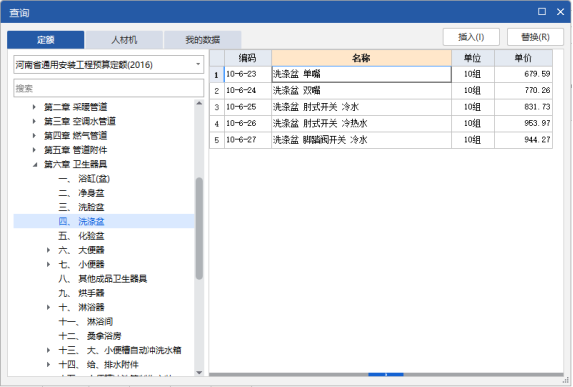Click price cell 679.59

pos(523,74)
